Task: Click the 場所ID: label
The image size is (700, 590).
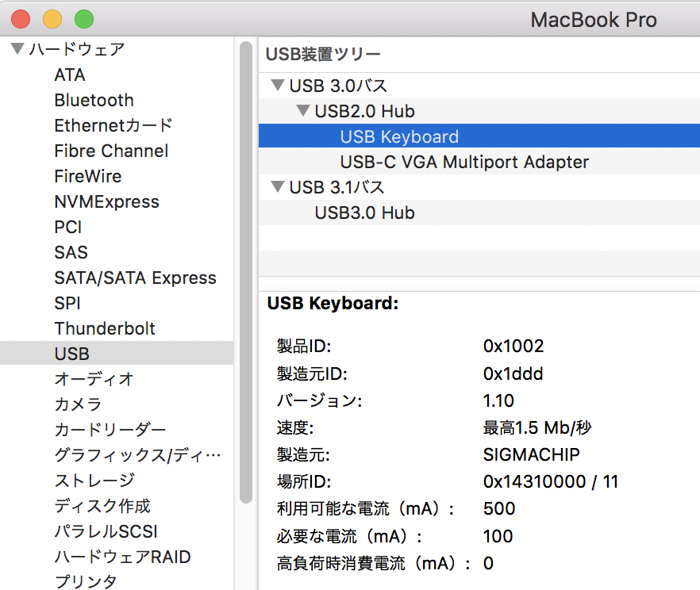Action: 304,481
